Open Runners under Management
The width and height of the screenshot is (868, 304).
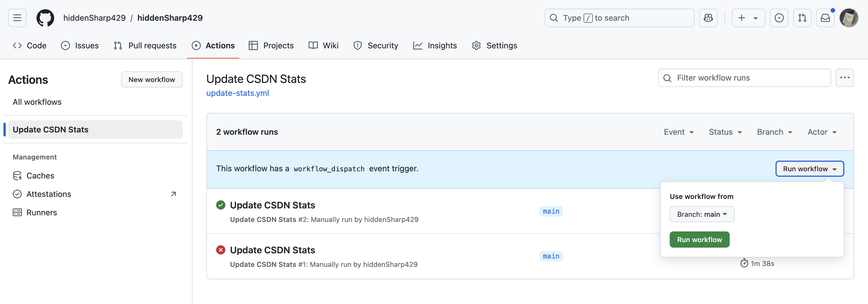point(95,212)
